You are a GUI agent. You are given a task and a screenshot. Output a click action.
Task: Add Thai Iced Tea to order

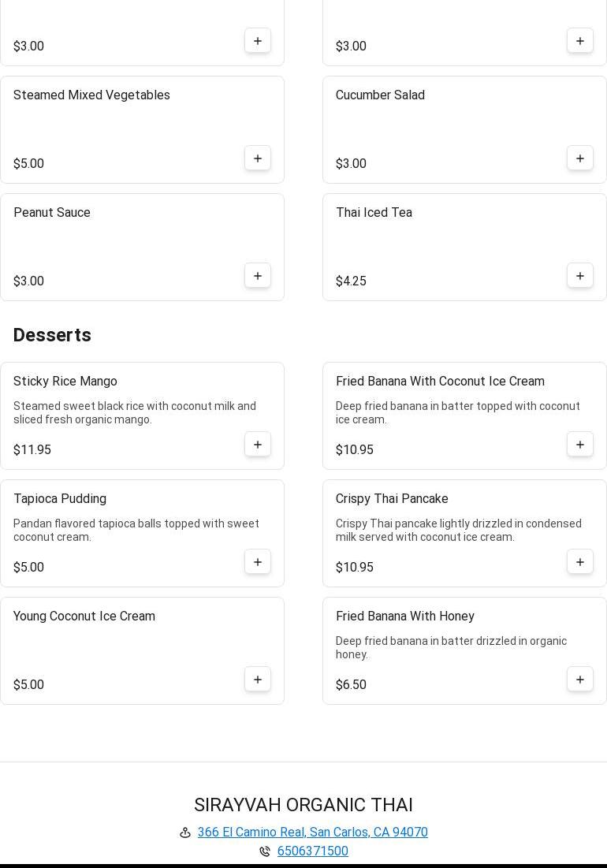point(580,276)
